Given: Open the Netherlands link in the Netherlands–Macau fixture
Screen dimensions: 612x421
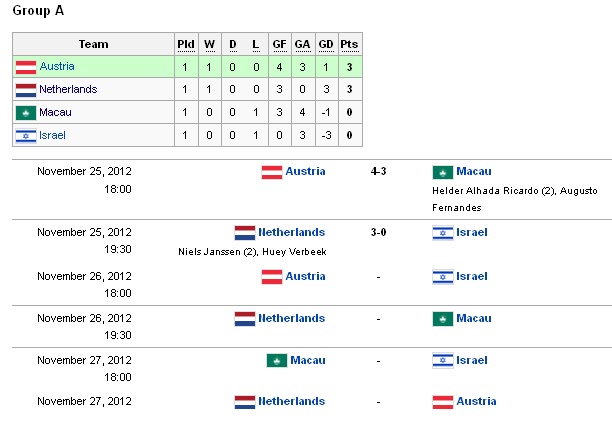Looking at the screenshot, I should point(291,319).
